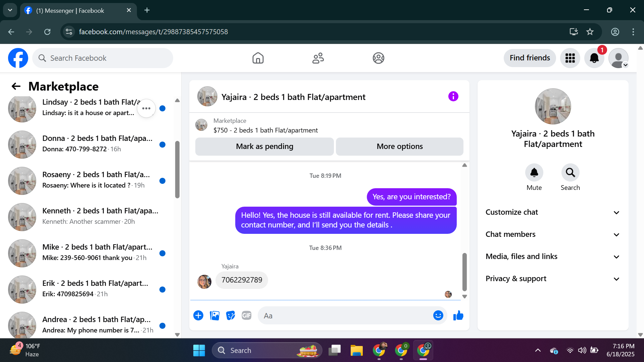Viewport: 644px width, 362px height.
Task: Go back from Marketplace chats list
Action: (16, 87)
